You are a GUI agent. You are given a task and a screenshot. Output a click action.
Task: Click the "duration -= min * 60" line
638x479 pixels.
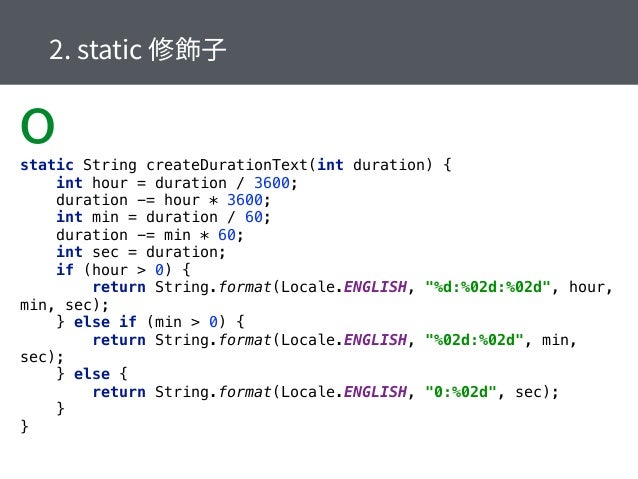click(x=150, y=235)
